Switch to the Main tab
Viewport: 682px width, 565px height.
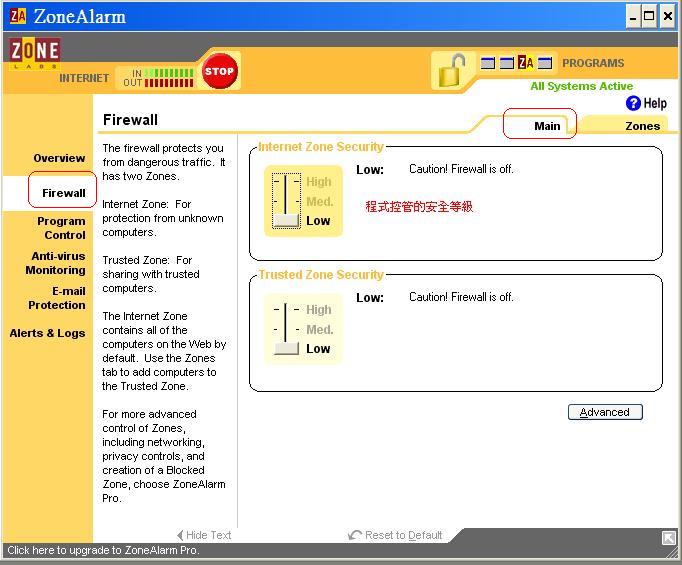(547, 126)
